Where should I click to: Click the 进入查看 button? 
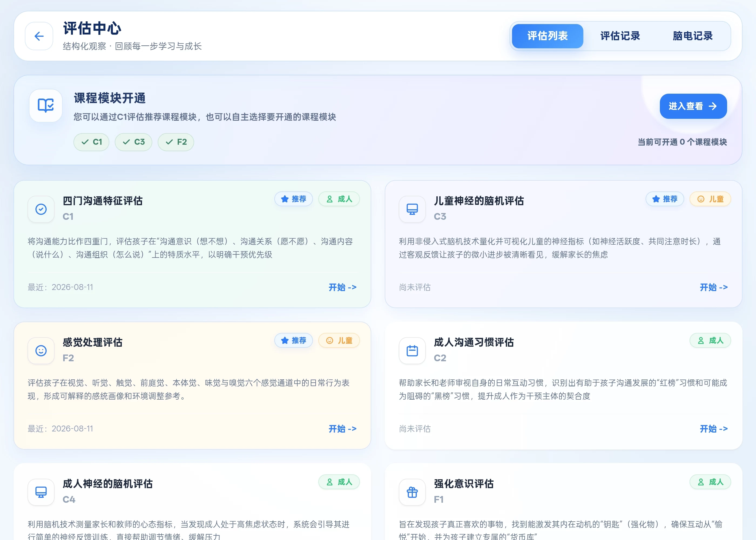tap(693, 106)
